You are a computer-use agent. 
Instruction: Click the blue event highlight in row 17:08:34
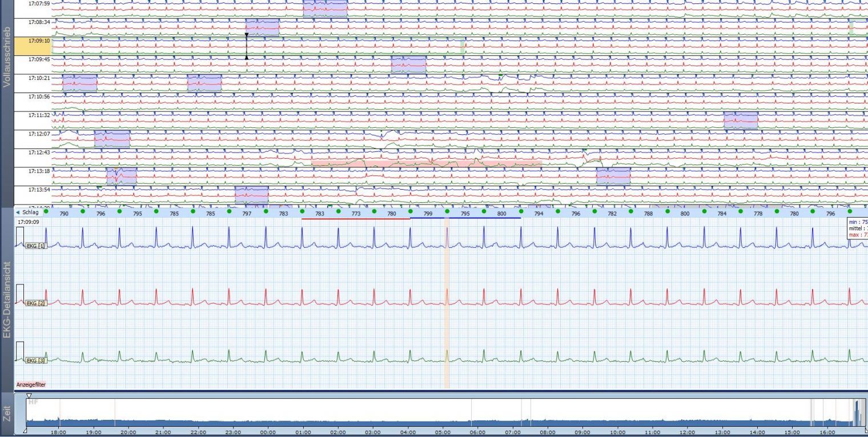point(262,27)
